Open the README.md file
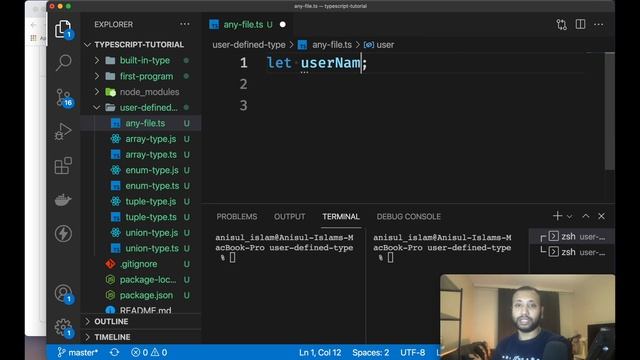This screenshot has width=640, height=360. [x=145, y=310]
